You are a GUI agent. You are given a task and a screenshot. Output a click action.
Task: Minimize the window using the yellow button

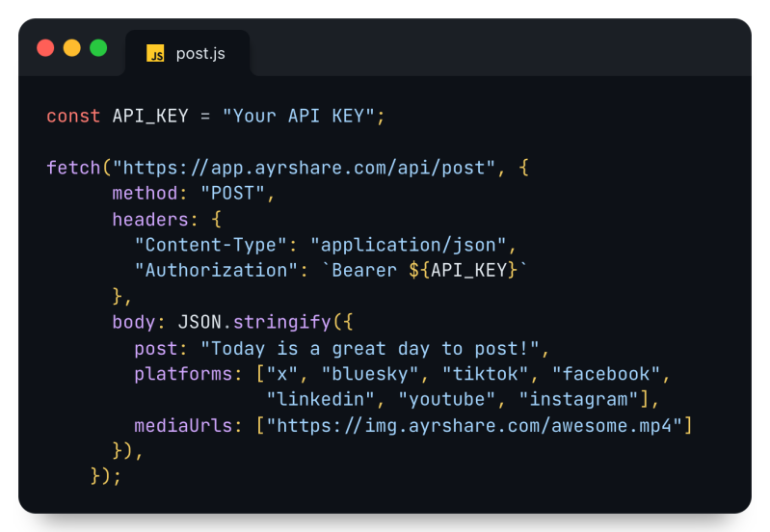pos(71,48)
